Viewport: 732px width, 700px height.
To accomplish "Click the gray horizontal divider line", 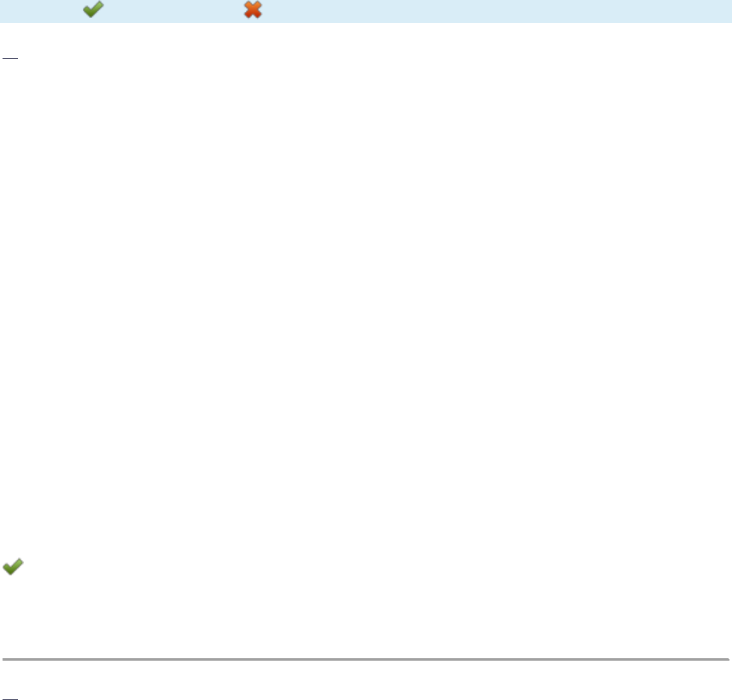I will (366, 659).
